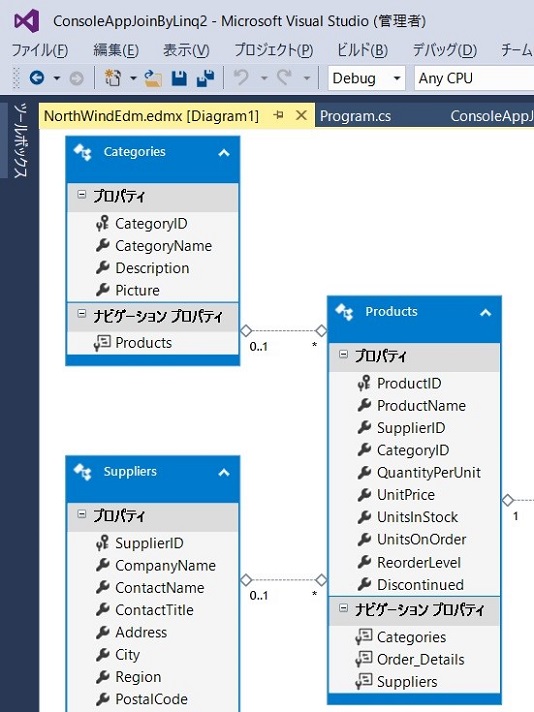Viewport: 534px width, 712px height.
Task: Collapse the プロパティ section in Products
Action: click(343, 355)
